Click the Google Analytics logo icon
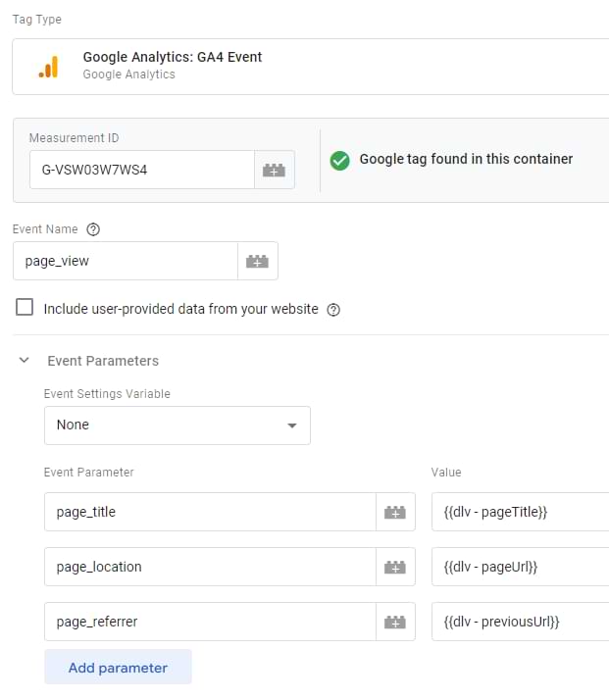The height and width of the screenshot is (700, 609). [48, 67]
